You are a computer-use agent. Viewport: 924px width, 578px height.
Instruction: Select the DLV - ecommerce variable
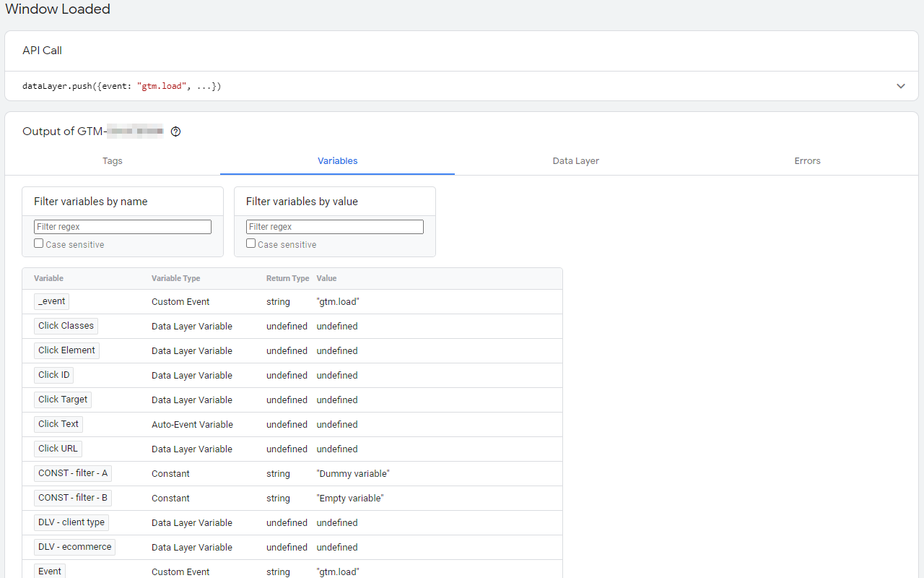(74, 547)
